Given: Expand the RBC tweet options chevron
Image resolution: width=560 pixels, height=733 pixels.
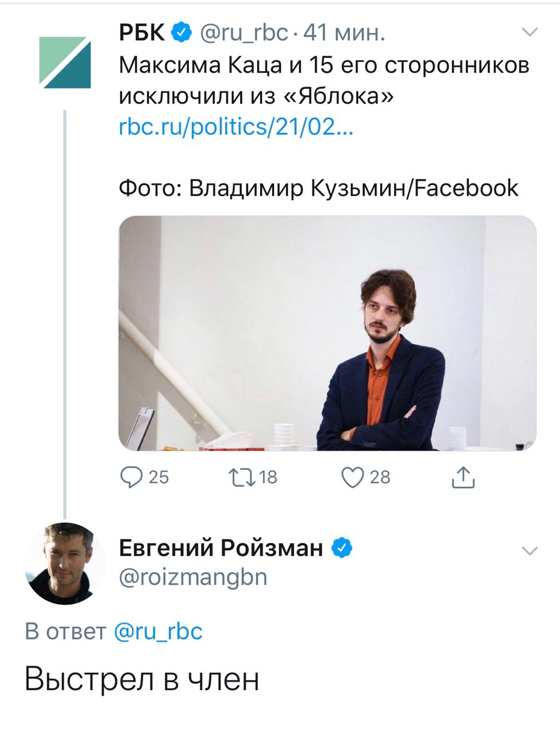Looking at the screenshot, I should coord(530,33).
